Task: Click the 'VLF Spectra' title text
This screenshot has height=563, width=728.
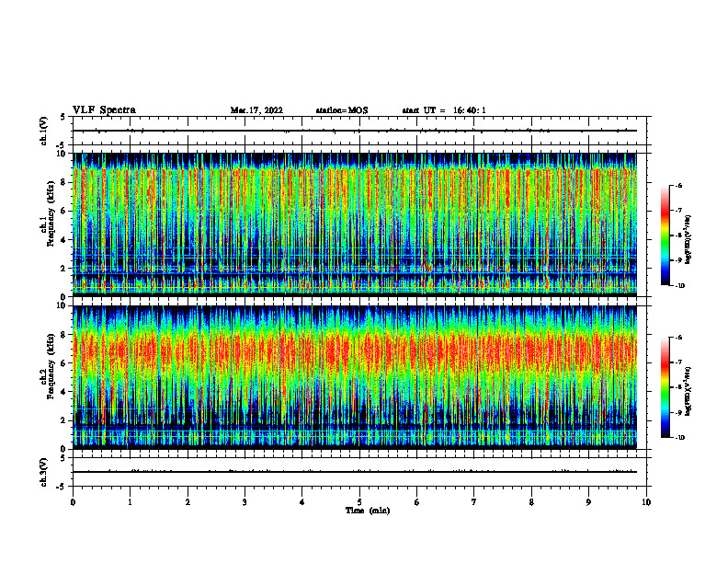Action: coord(104,110)
